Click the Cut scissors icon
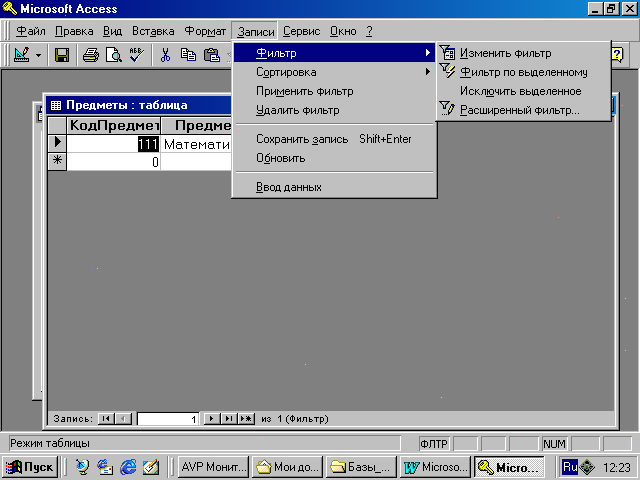This screenshot has width=640, height=480. coord(165,55)
